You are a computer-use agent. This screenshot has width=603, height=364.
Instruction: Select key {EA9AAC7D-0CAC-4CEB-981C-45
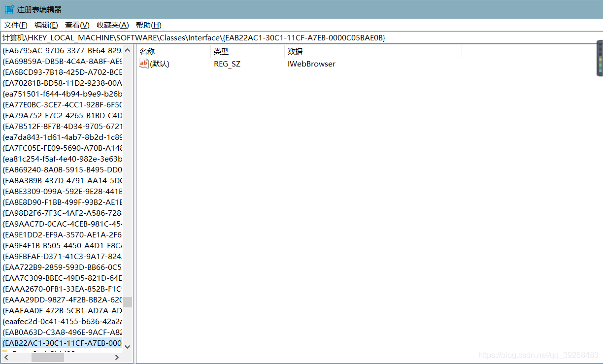(x=62, y=224)
